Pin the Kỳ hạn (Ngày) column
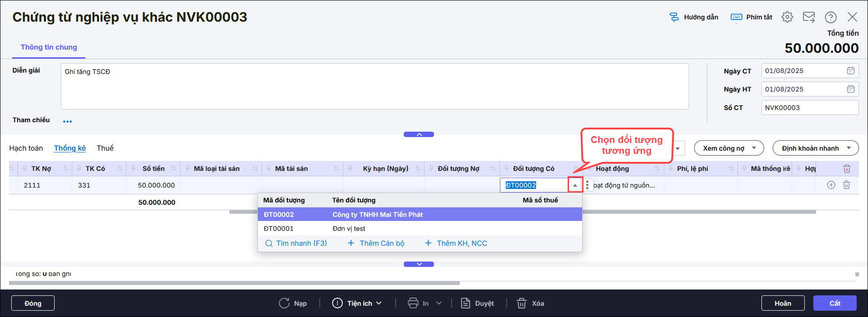The image size is (868, 317). [350, 169]
